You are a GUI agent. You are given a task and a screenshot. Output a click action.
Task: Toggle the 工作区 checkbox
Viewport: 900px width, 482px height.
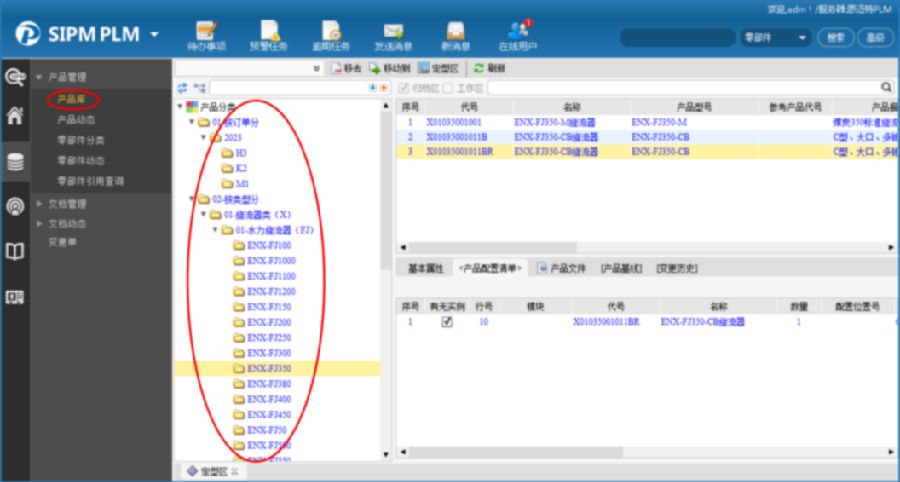tap(449, 88)
